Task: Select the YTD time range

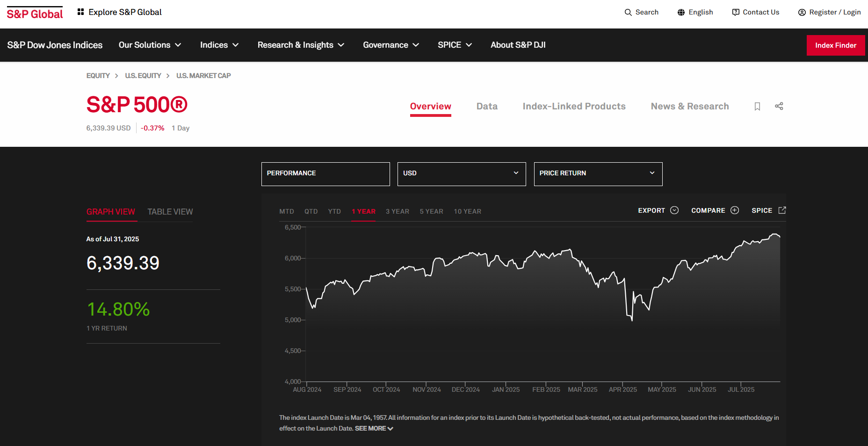Action: (x=334, y=211)
